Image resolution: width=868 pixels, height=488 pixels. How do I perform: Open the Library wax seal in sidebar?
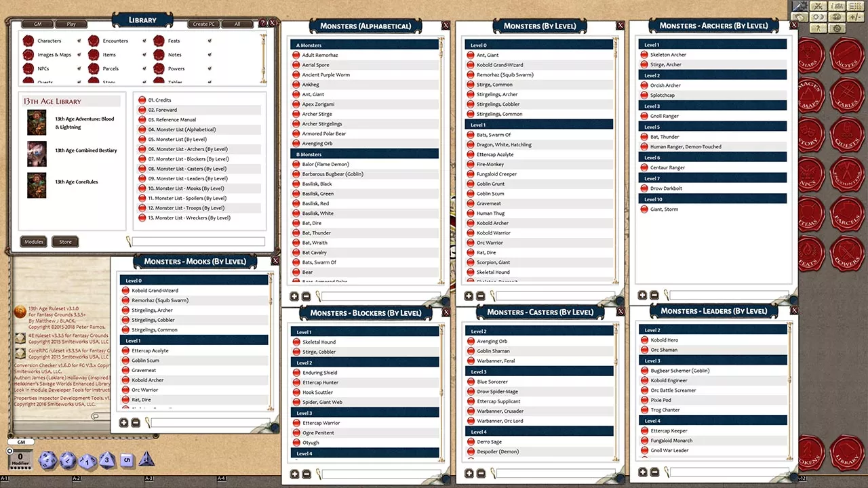tap(846, 451)
